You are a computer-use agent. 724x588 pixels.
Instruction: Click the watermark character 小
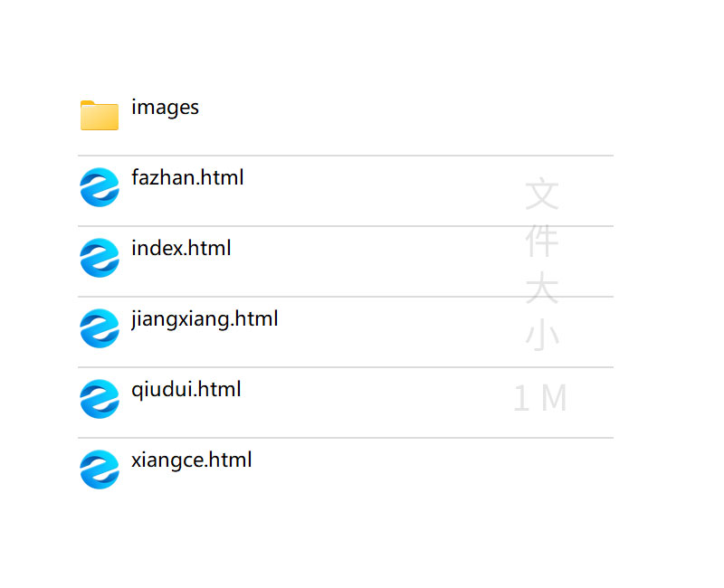(x=542, y=336)
